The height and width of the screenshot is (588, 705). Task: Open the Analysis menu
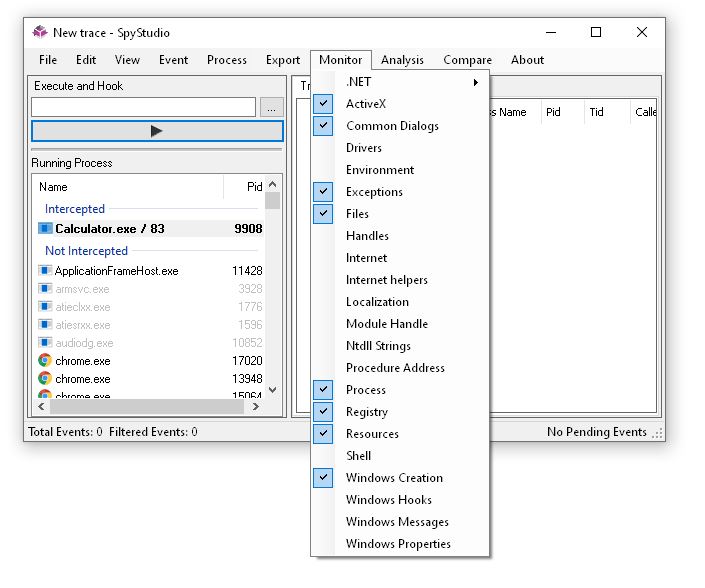click(x=402, y=60)
